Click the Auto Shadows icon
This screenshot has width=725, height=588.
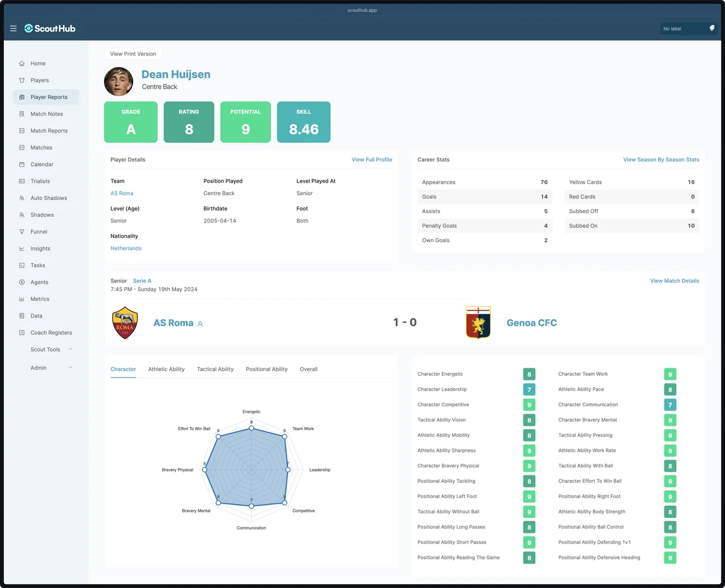[x=22, y=198]
